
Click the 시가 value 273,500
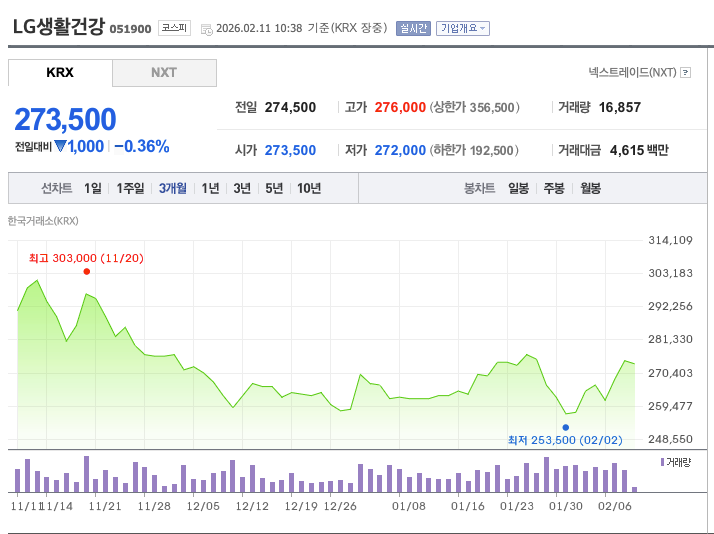(x=291, y=150)
